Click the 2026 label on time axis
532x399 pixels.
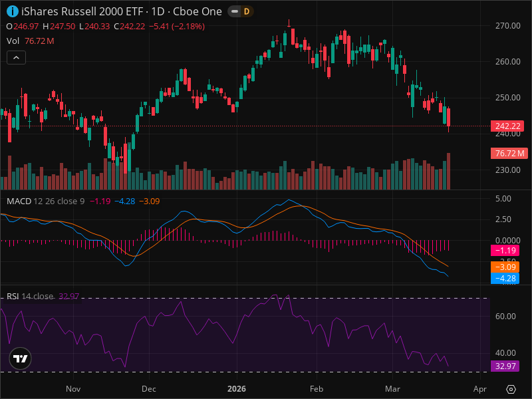point(237,389)
